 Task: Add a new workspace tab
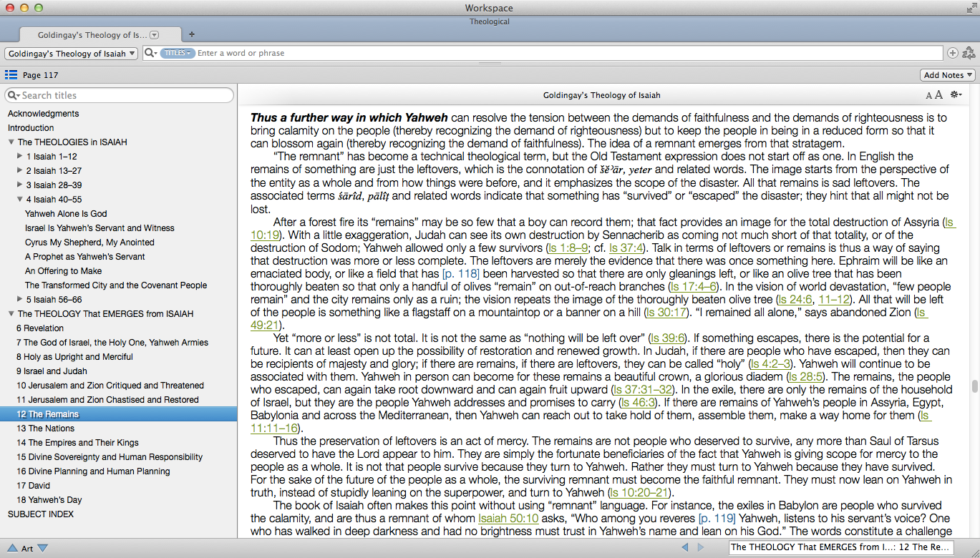point(192,34)
